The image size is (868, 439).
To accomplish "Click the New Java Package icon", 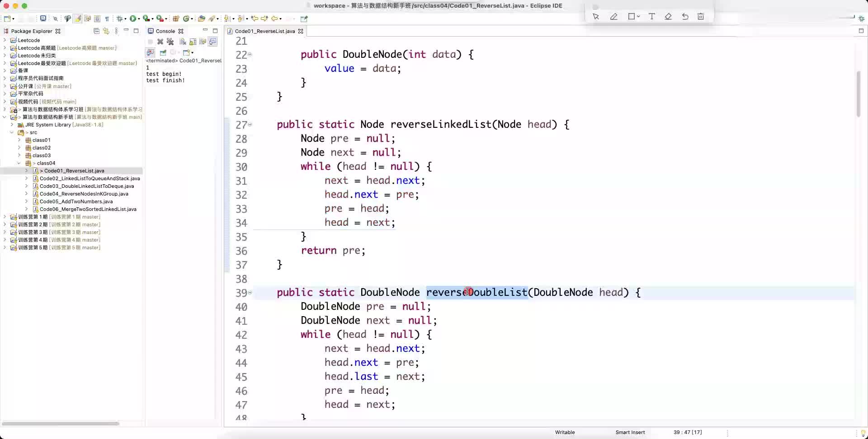I will (176, 19).
